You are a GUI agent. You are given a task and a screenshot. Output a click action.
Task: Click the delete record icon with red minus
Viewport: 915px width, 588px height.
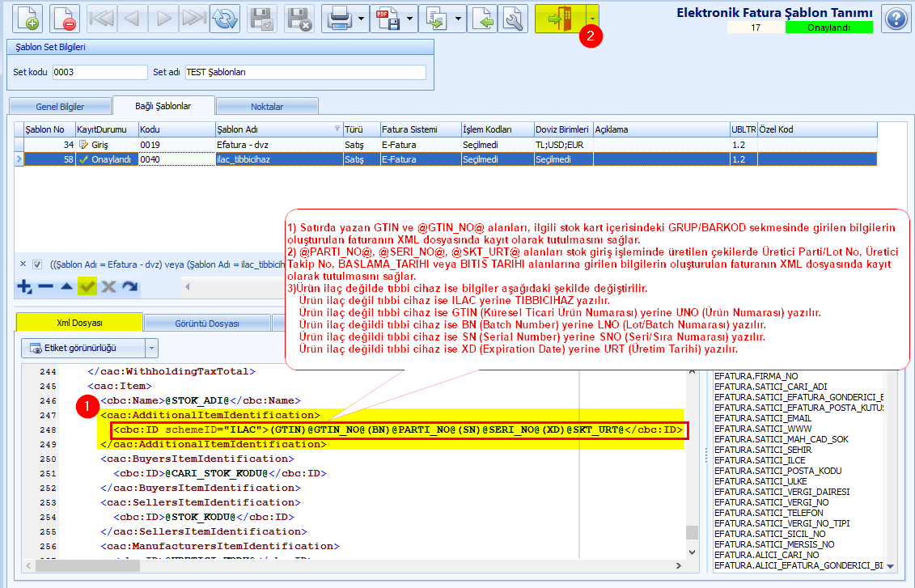coord(65,19)
